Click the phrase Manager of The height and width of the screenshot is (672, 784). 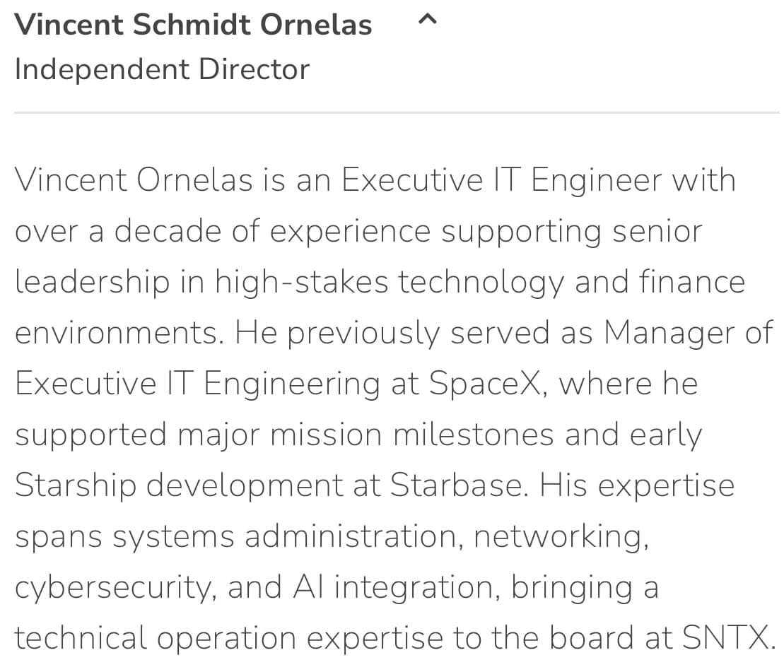pyautogui.click(x=689, y=333)
